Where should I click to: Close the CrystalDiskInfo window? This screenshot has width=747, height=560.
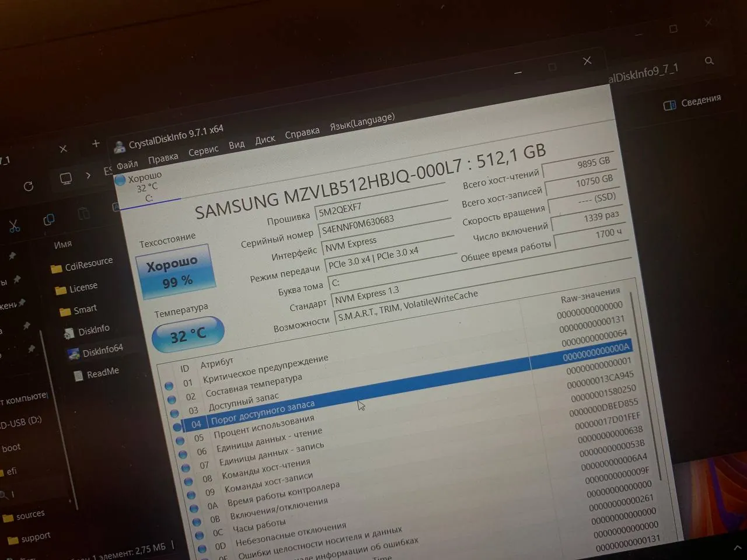(587, 61)
